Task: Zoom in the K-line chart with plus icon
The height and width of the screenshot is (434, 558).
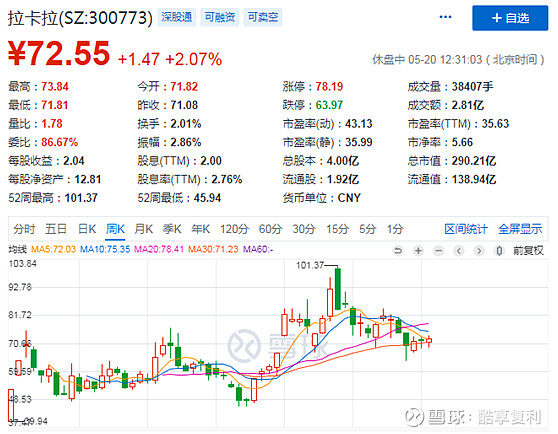Action: [x=418, y=251]
